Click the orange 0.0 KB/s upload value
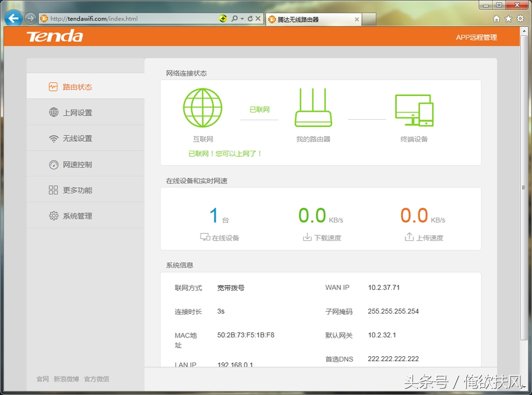This screenshot has height=395, width=532. tap(423, 216)
